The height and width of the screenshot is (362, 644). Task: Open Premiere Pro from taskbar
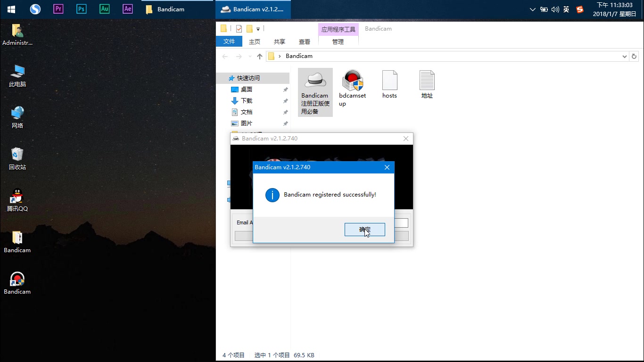(58, 9)
